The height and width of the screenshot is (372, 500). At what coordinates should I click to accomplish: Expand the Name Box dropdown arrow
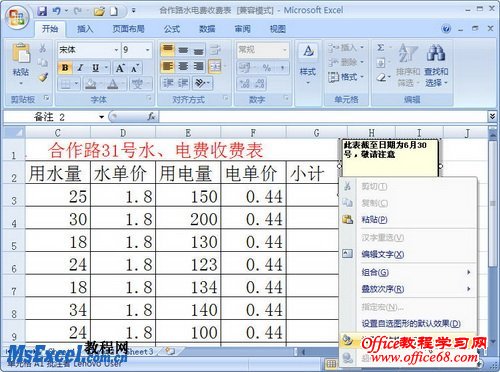pyautogui.click(x=101, y=117)
